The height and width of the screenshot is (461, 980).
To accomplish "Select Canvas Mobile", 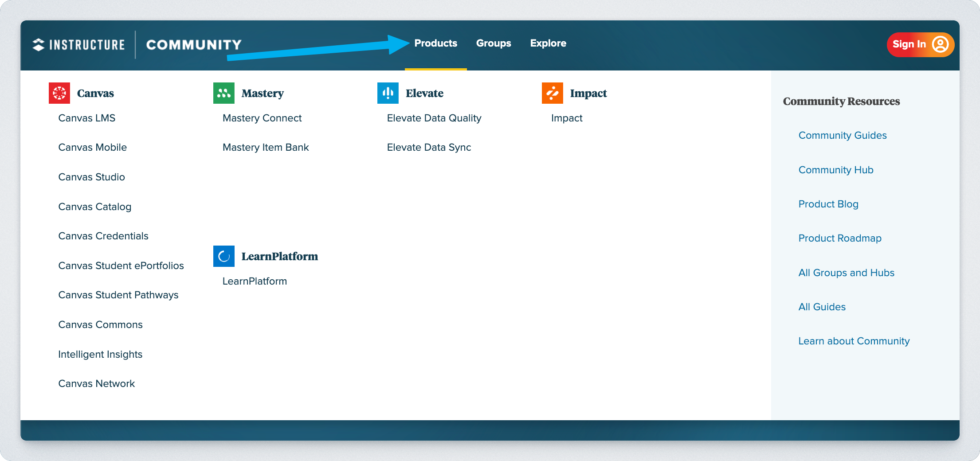I will tap(93, 147).
